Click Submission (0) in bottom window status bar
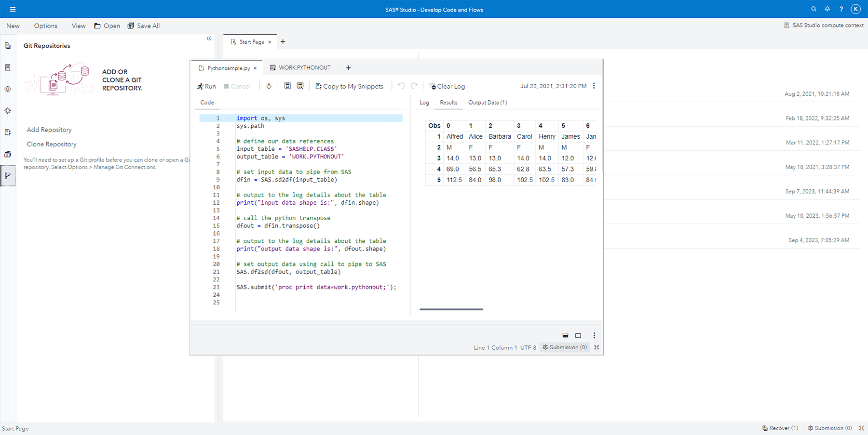Viewport: 868px width, 435px height. (830, 428)
